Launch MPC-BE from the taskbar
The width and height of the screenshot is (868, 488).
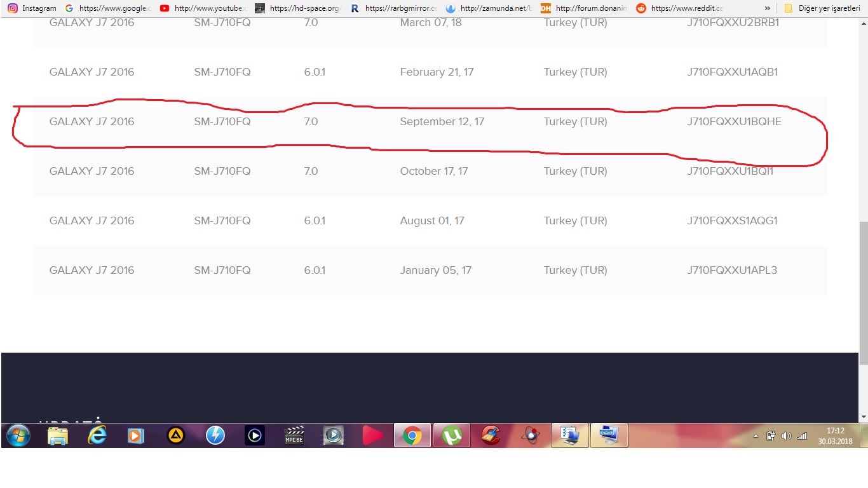pos(294,436)
